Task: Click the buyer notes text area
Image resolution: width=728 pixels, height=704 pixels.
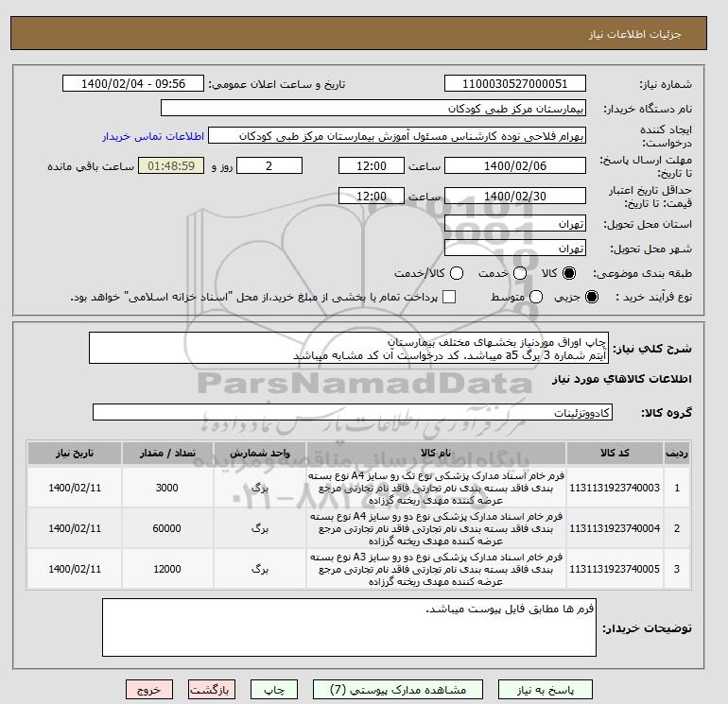Action: click(x=349, y=627)
